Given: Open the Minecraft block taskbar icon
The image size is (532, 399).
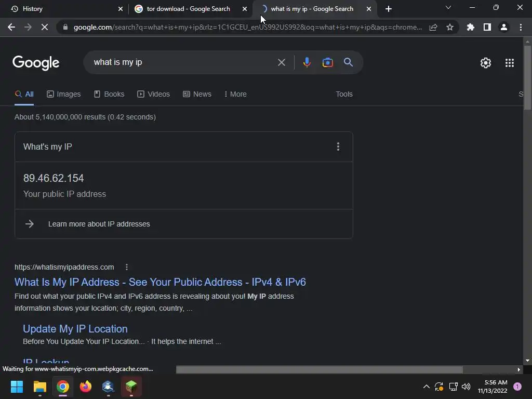Looking at the screenshot, I should [x=131, y=387].
